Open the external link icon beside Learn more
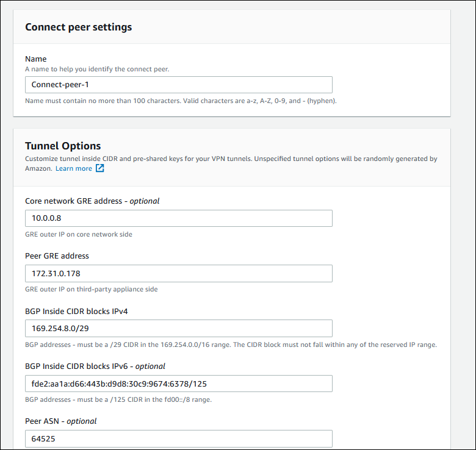The height and width of the screenshot is (450, 476). [99, 168]
